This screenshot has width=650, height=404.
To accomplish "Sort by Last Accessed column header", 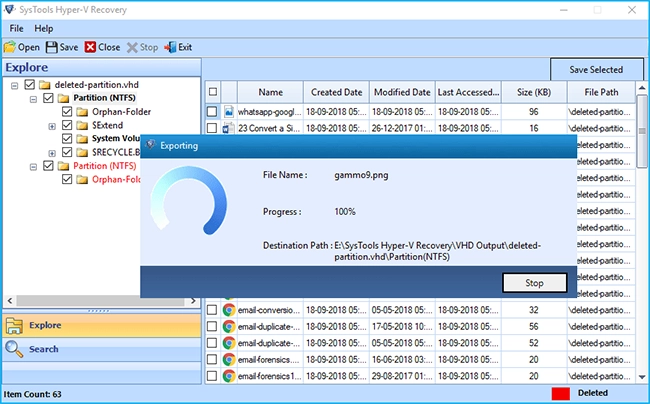I will click(x=468, y=92).
